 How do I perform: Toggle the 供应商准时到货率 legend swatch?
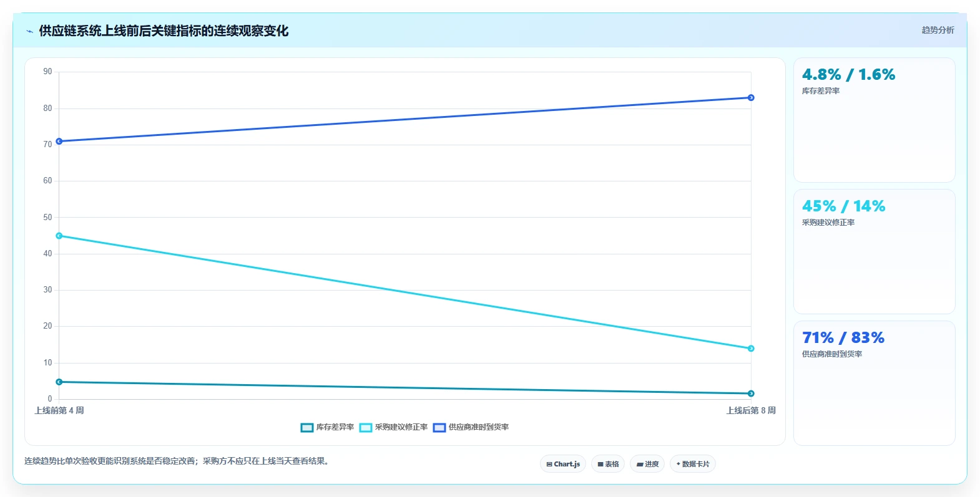coord(439,427)
